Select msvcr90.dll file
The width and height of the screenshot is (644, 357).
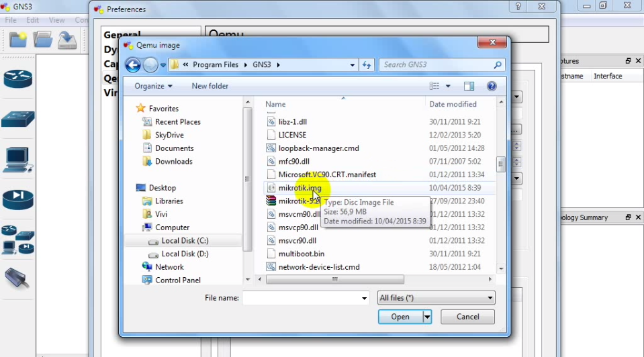(297, 240)
